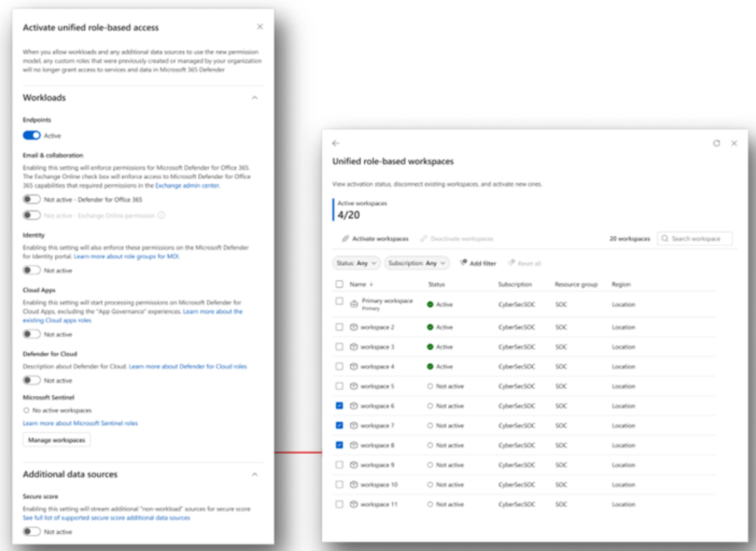Uncheck the workspace 7 checkbox

coord(340,426)
